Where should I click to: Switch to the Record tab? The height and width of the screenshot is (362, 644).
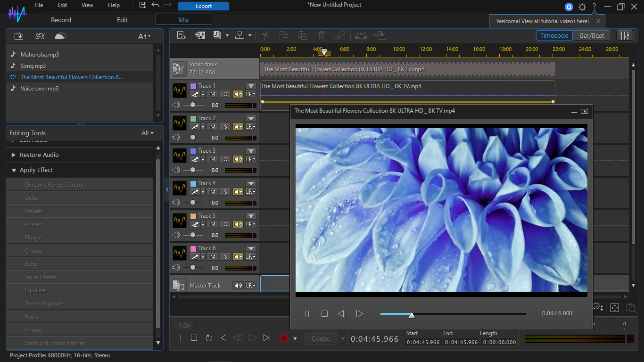(61, 20)
